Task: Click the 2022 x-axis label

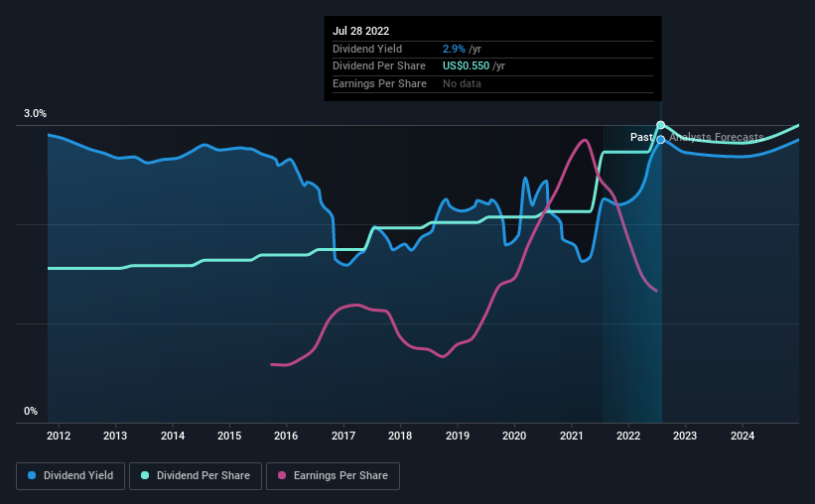Action: [628, 436]
